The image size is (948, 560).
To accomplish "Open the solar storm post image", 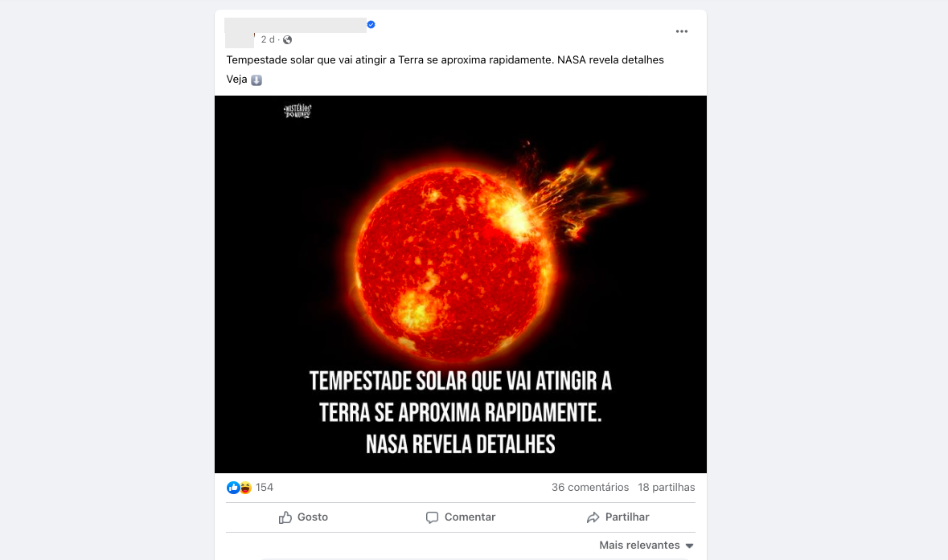I will [461, 284].
